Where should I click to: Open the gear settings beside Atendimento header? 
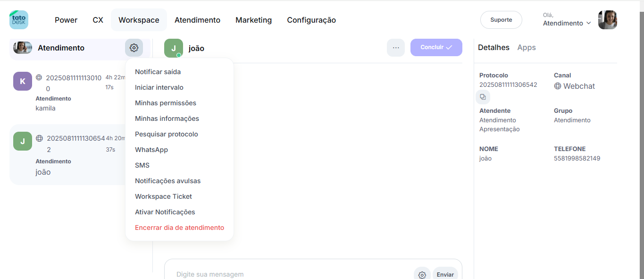tap(134, 48)
